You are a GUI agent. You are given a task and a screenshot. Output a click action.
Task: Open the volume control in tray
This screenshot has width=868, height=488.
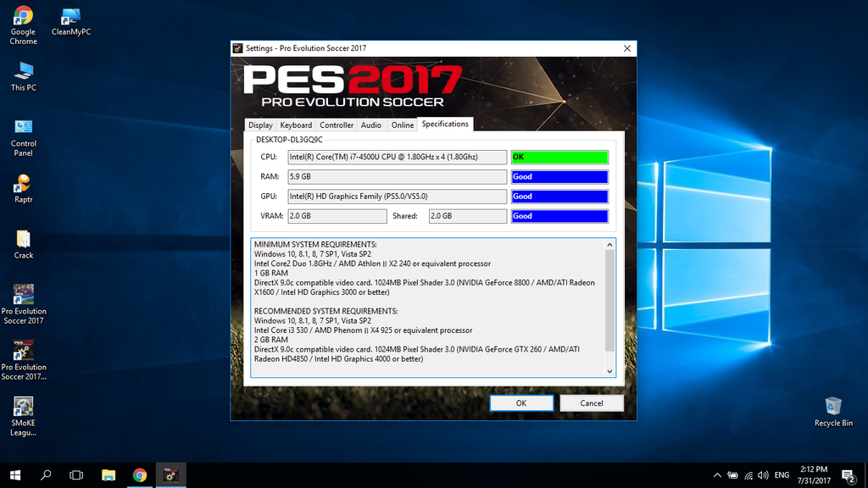click(764, 475)
